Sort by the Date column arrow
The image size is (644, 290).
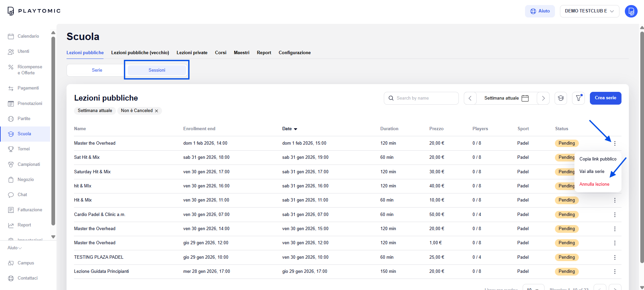[295, 129]
